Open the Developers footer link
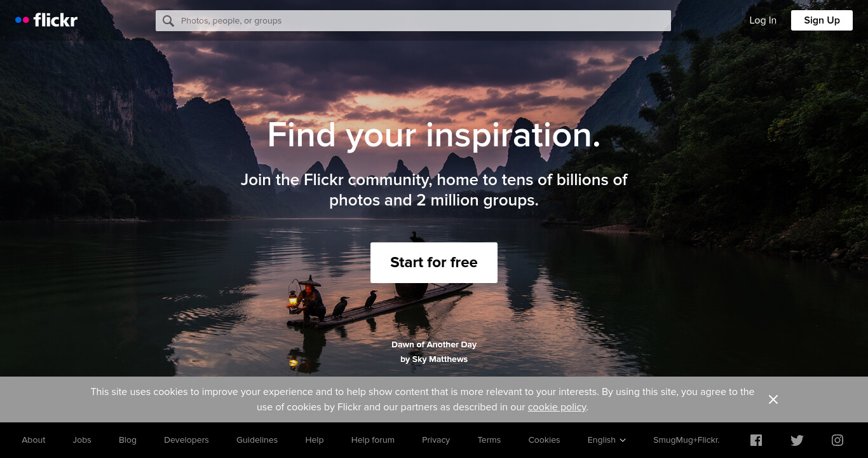The image size is (868, 458). point(186,440)
